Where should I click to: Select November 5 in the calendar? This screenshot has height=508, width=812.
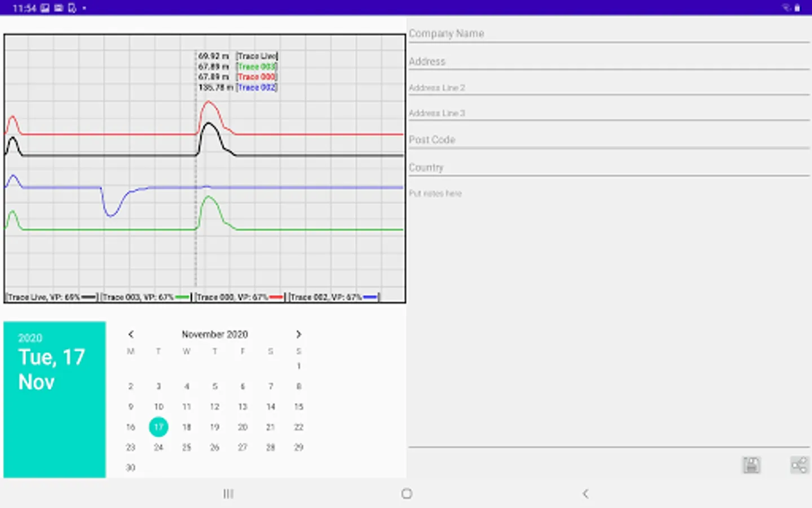pos(215,386)
